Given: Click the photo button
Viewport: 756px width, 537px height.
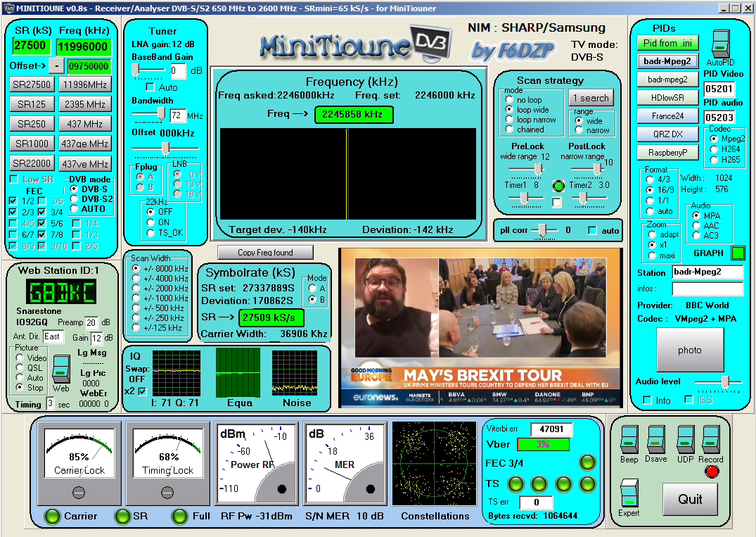Looking at the screenshot, I should pos(690,350).
